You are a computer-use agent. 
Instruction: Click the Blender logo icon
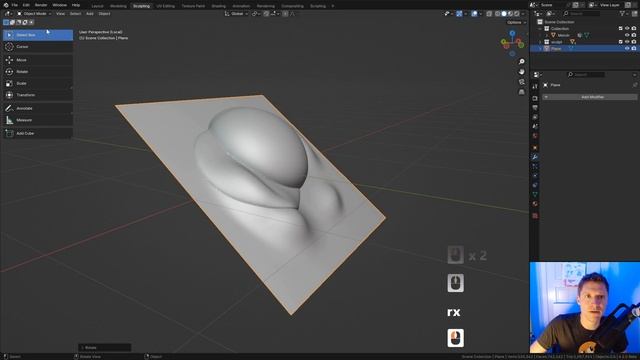click(6, 5)
